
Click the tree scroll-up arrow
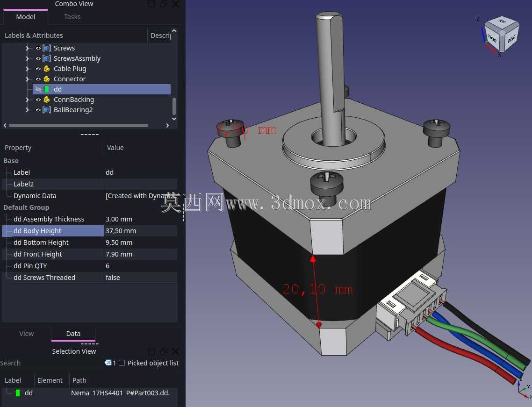(174, 31)
